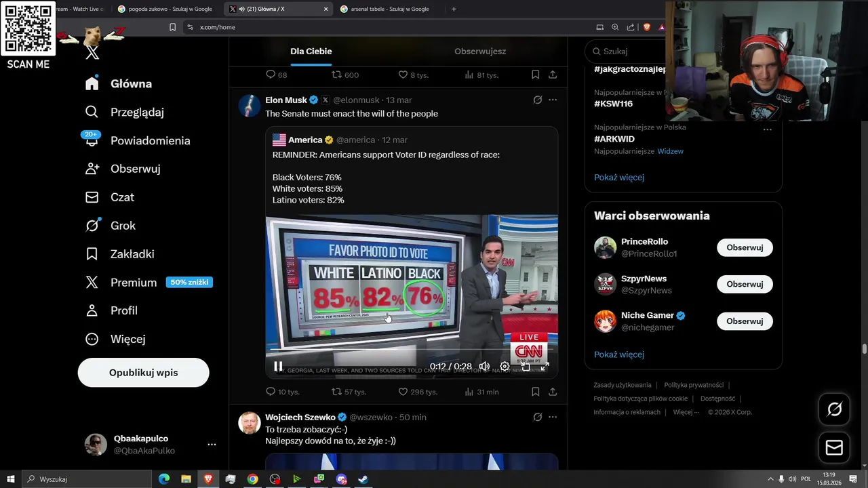Open the Główna home navigation item

tap(119, 84)
